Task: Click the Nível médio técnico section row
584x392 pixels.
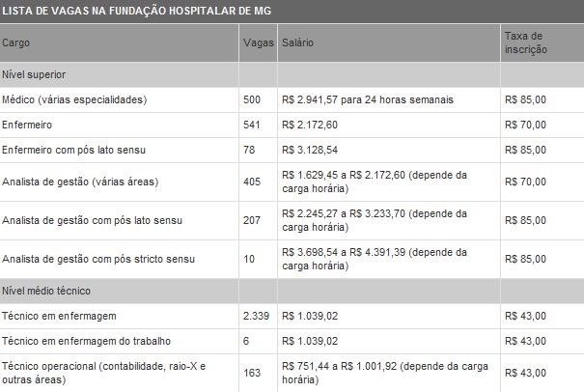Action: point(292,291)
